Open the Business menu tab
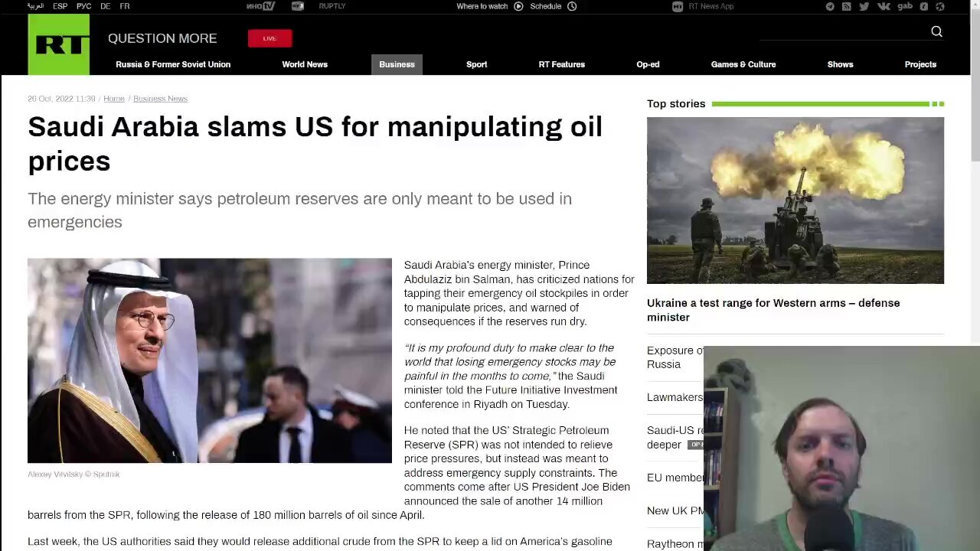Image resolution: width=980 pixels, height=551 pixels. [x=397, y=64]
